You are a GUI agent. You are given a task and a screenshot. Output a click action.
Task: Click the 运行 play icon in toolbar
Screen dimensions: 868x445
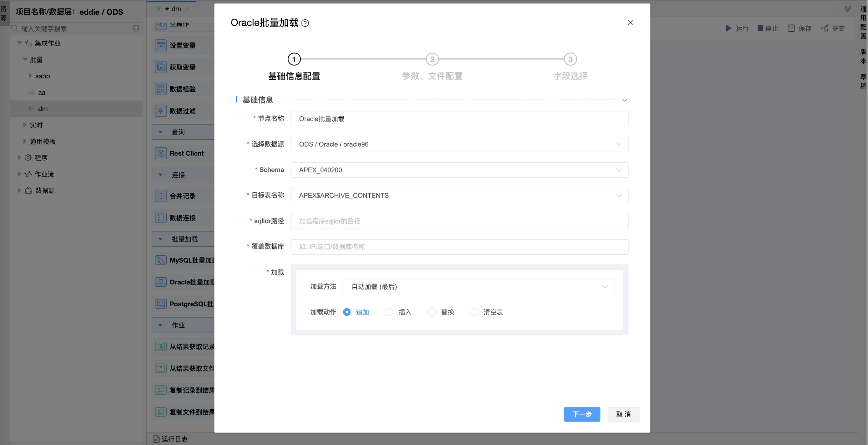pos(728,28)
